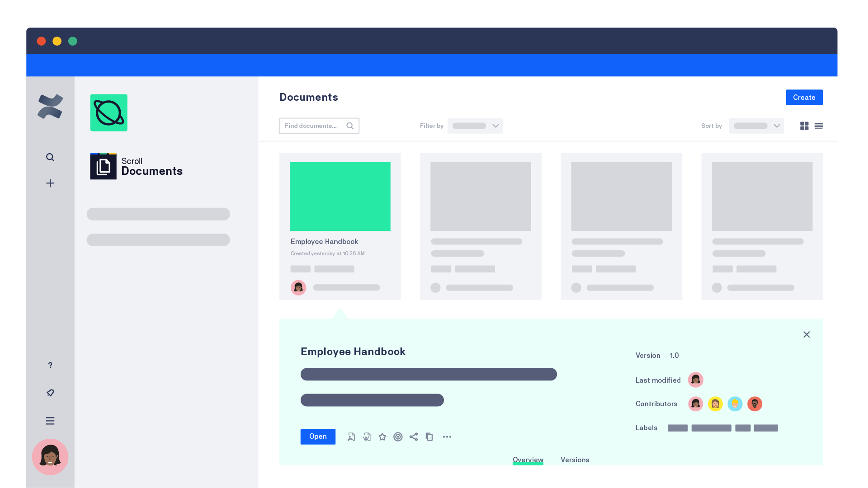The image size is (868, 488).
Task: Click the Confluence logo in the sidebar
Action: 50,107
